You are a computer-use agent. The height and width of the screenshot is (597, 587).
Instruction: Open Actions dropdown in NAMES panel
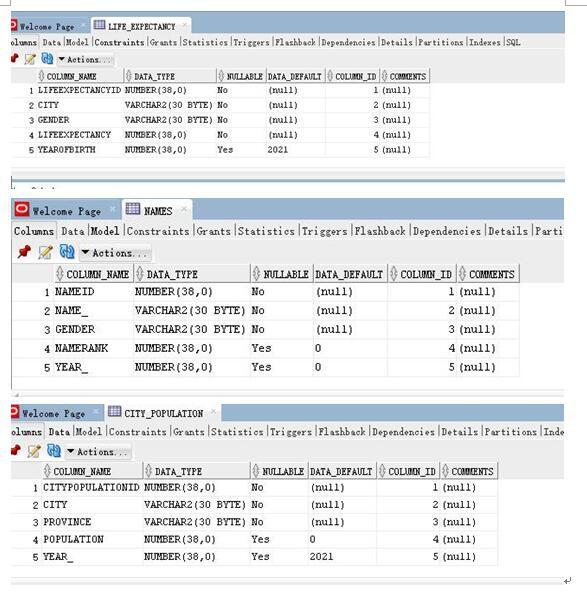[115, 253]
